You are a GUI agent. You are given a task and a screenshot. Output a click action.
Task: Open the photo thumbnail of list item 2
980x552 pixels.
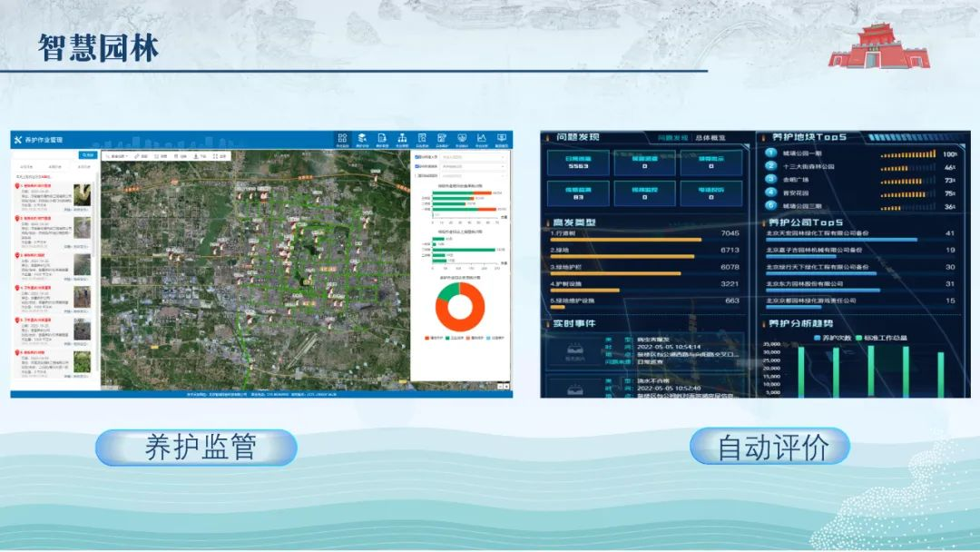(82, 228)
